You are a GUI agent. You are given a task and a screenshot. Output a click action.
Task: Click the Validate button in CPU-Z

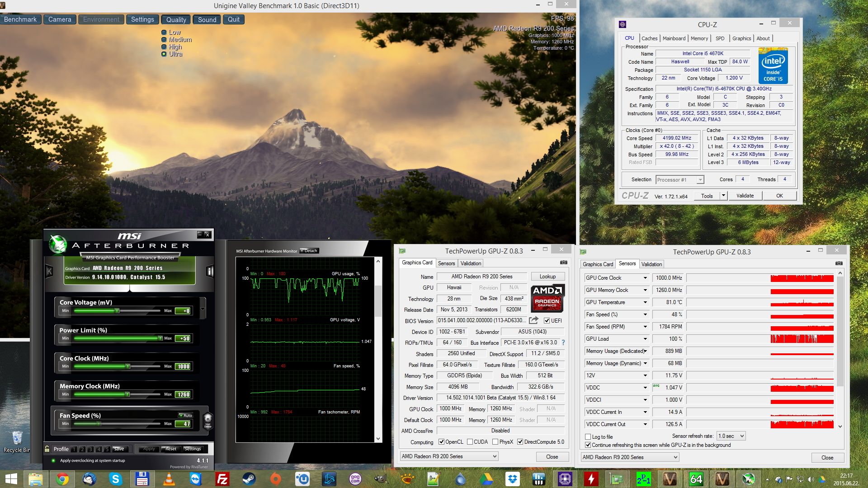coord(745,196)
